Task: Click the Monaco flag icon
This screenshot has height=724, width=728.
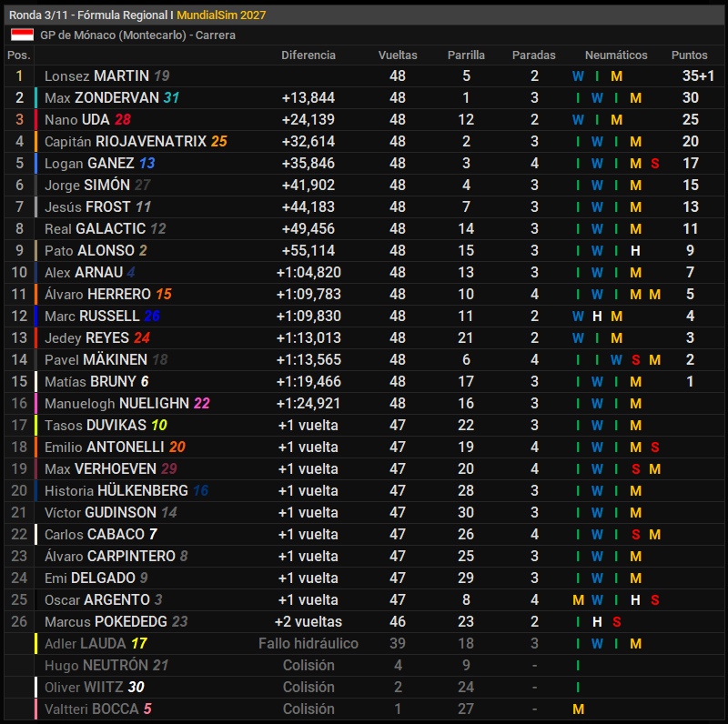Action: (22, 35)
